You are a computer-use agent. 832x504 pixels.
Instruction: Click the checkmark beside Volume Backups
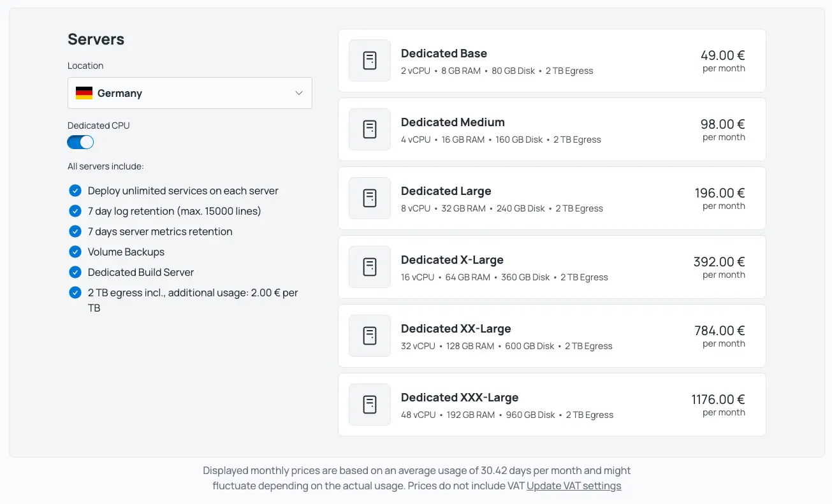(75, 252)
